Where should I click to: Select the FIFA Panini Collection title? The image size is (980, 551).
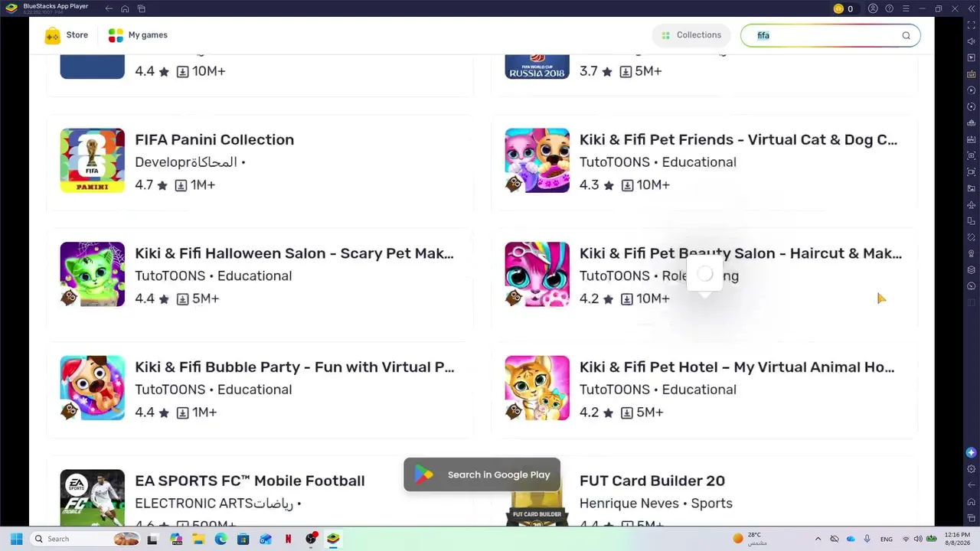click(x=214, y=139)
